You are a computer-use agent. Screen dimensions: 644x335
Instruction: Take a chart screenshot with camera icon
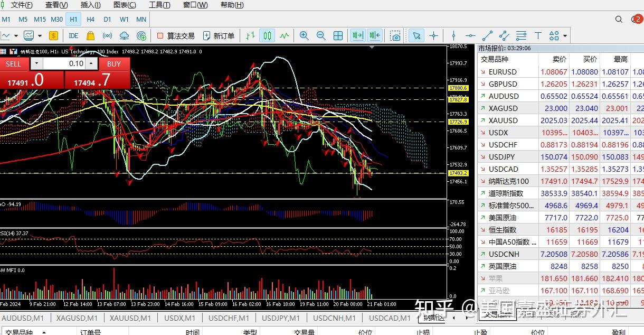point(395,36)
